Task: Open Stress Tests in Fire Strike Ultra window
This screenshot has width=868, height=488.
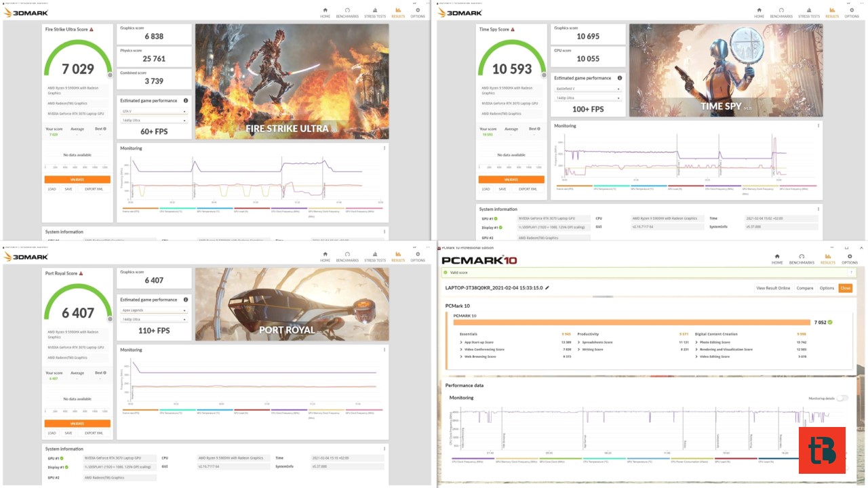Action: [375, 12]
